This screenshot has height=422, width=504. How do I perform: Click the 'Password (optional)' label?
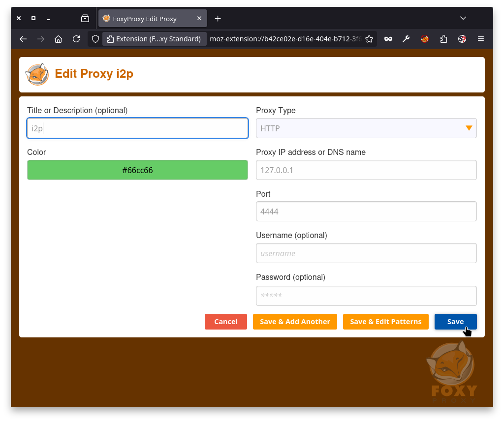290,277
